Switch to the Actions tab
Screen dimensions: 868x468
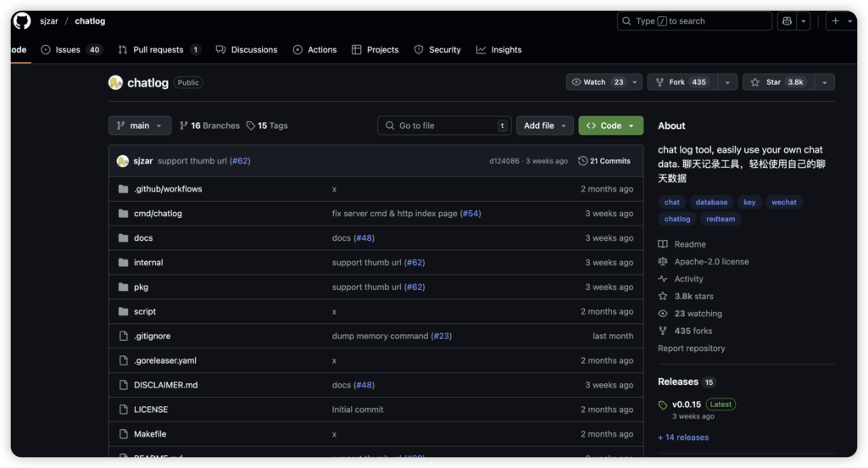click(x=315, y=50)
